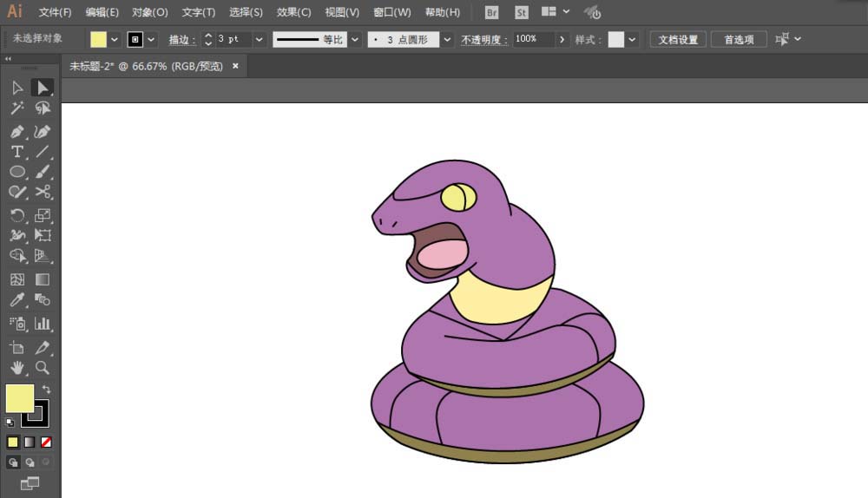Select the Perspective Grid tool
868x498 pixels.
[42, 256]
